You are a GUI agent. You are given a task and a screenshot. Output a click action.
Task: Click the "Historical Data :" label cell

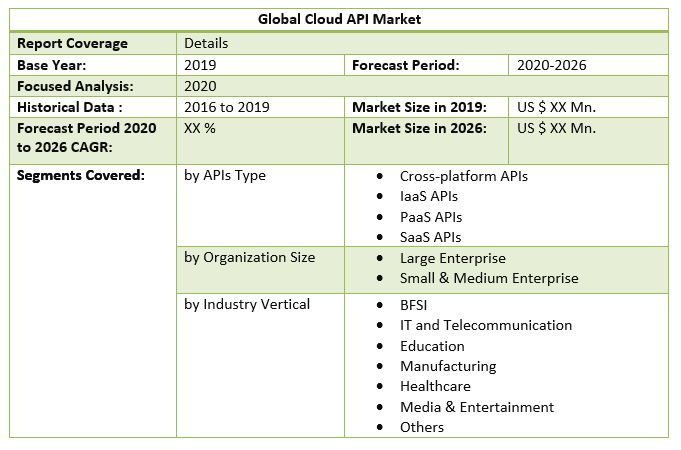(69, 107)
